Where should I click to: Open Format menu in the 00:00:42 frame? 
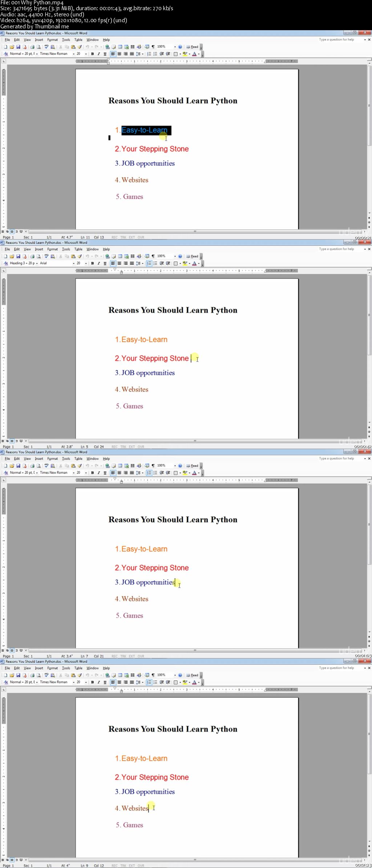[52, 249]
